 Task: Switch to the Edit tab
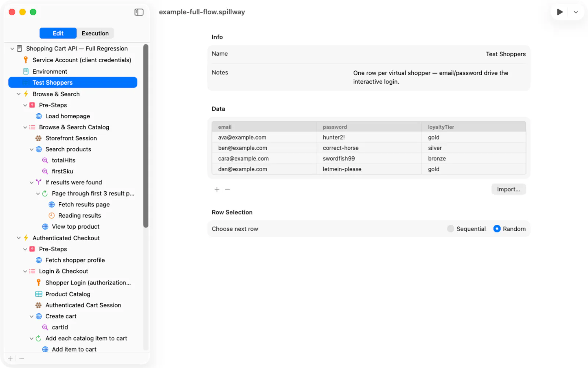(x=58, y=33)
